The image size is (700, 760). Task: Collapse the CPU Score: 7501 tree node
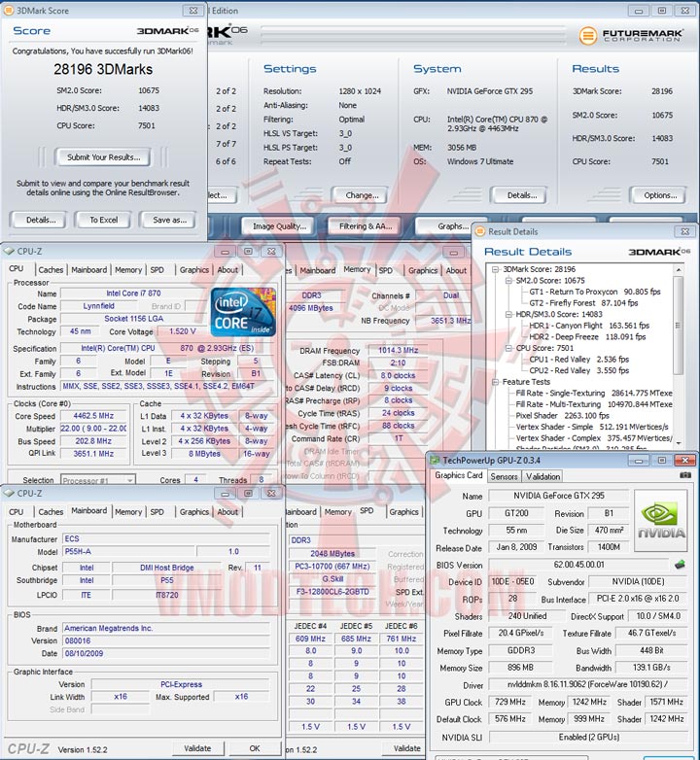(508, 348)
